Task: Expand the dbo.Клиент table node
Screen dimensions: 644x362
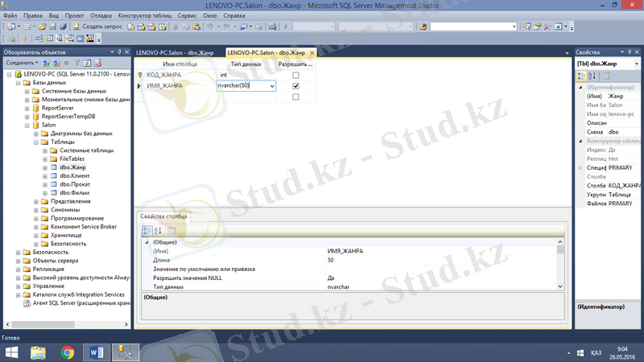Action: pos(45,176)
